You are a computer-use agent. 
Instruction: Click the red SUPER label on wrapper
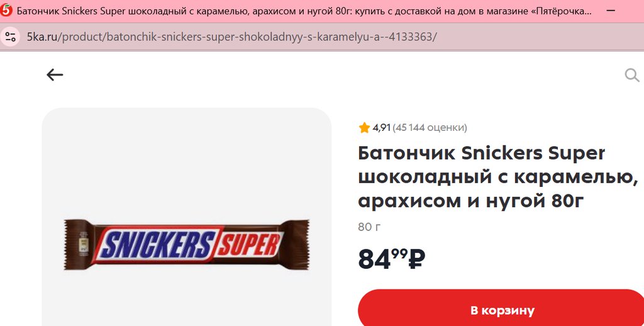point(248,245)
